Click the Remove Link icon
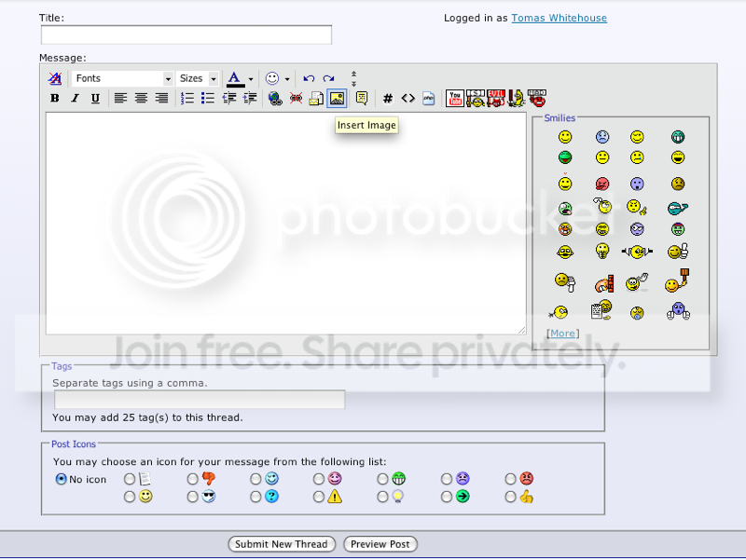Screen dimensions: 746x560 pyautogui.click(x=296, y=98)
